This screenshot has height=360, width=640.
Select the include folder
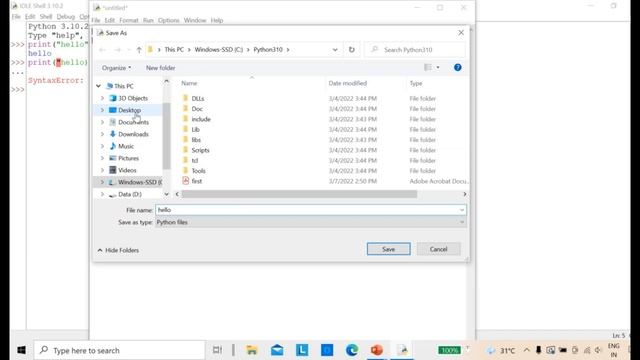pos(201,119)
